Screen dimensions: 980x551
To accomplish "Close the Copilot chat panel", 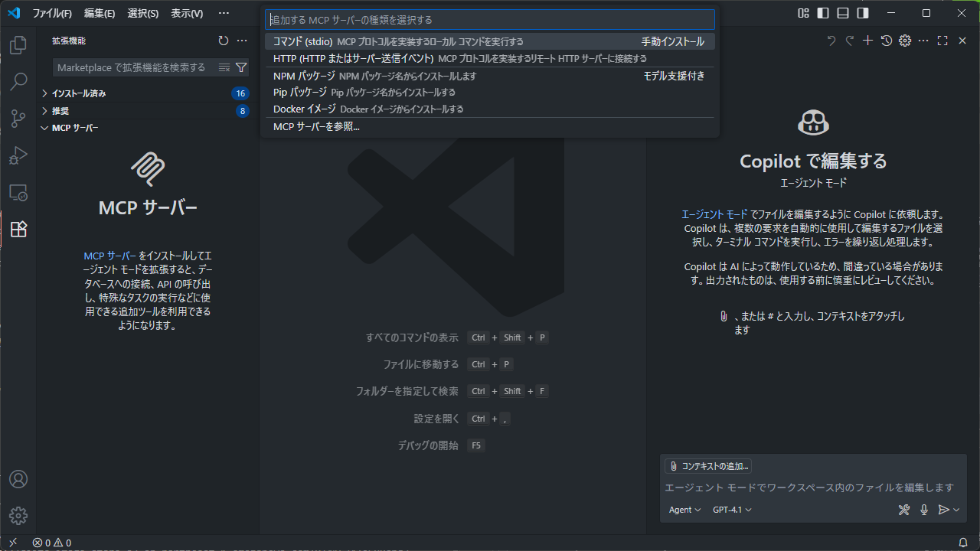I will (962, 41).
